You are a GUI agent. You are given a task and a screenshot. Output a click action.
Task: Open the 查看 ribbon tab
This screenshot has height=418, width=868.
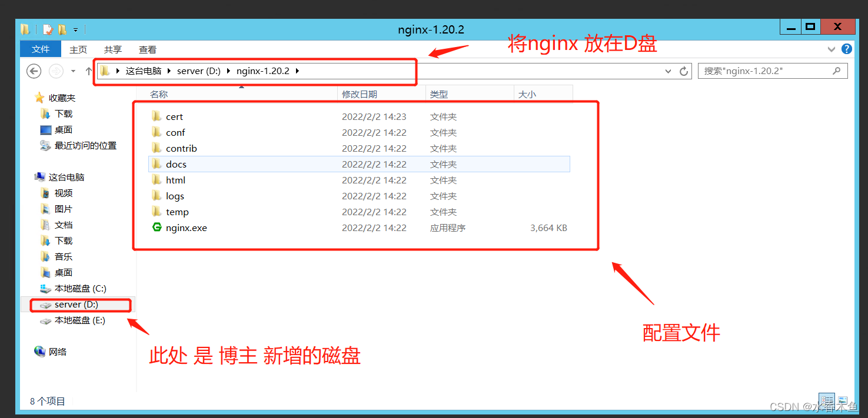(148, 49)
